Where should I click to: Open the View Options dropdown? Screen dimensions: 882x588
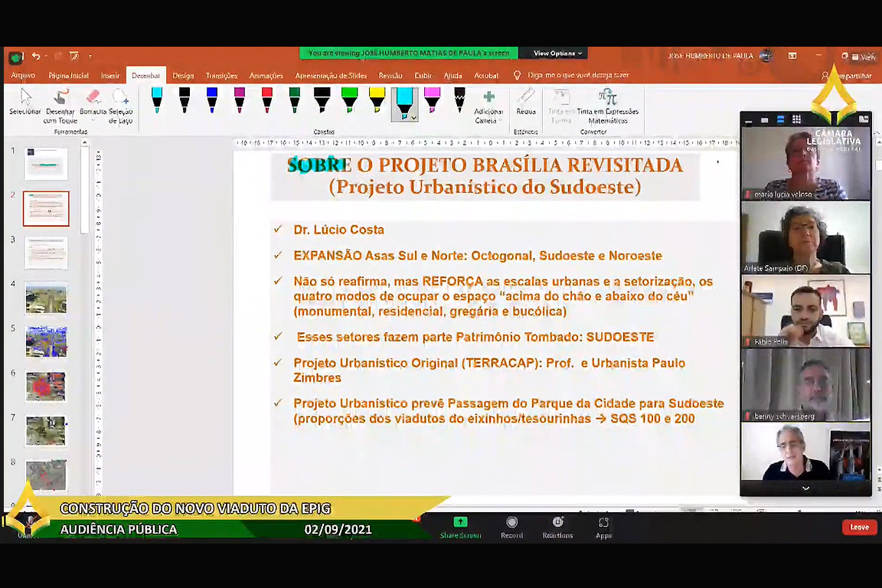click(x=557, y=54)
